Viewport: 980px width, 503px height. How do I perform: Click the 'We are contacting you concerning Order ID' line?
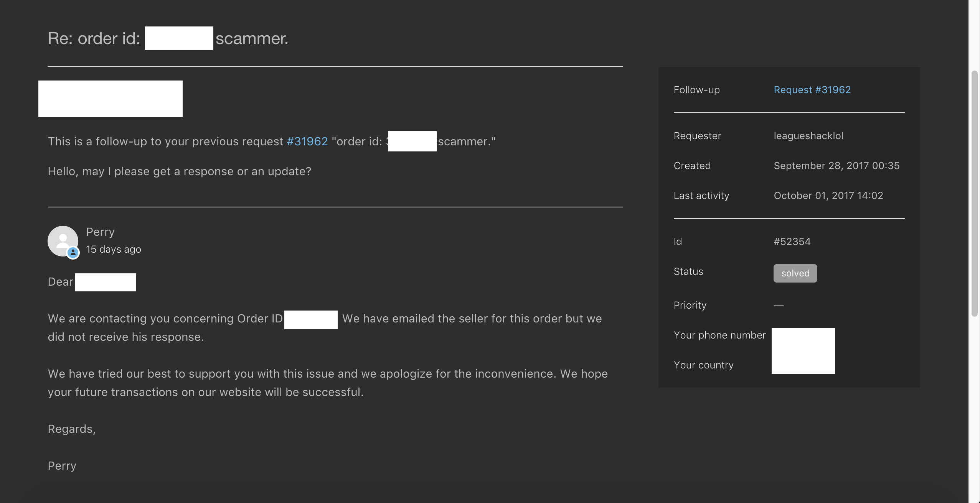(x=325, y=328)
